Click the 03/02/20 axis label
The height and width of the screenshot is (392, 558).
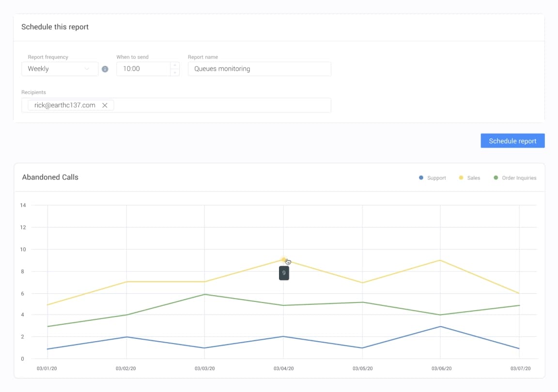click(x=126, y=368)
